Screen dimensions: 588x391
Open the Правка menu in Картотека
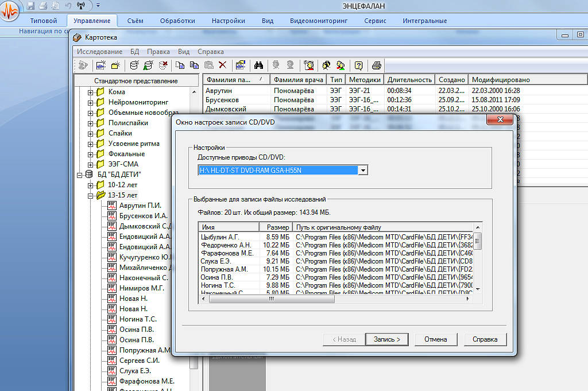[158, 52]
